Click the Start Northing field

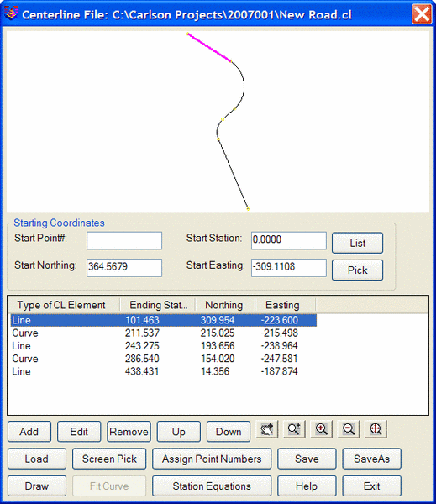coord(124,268)
